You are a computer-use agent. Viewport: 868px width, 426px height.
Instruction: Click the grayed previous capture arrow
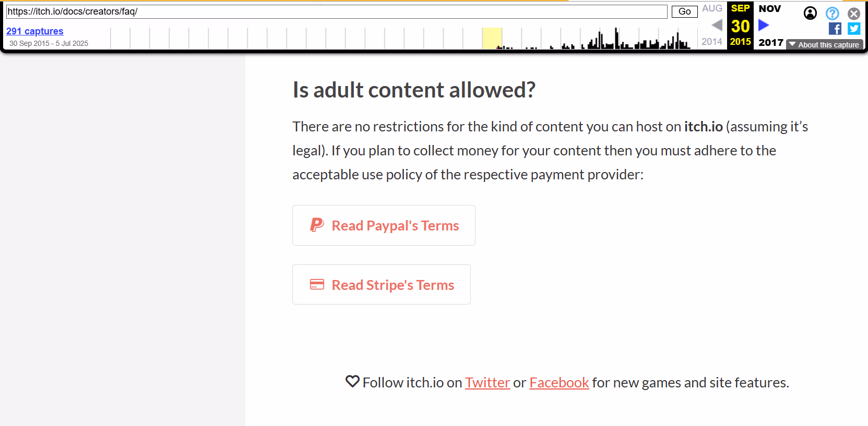(717, 25)
